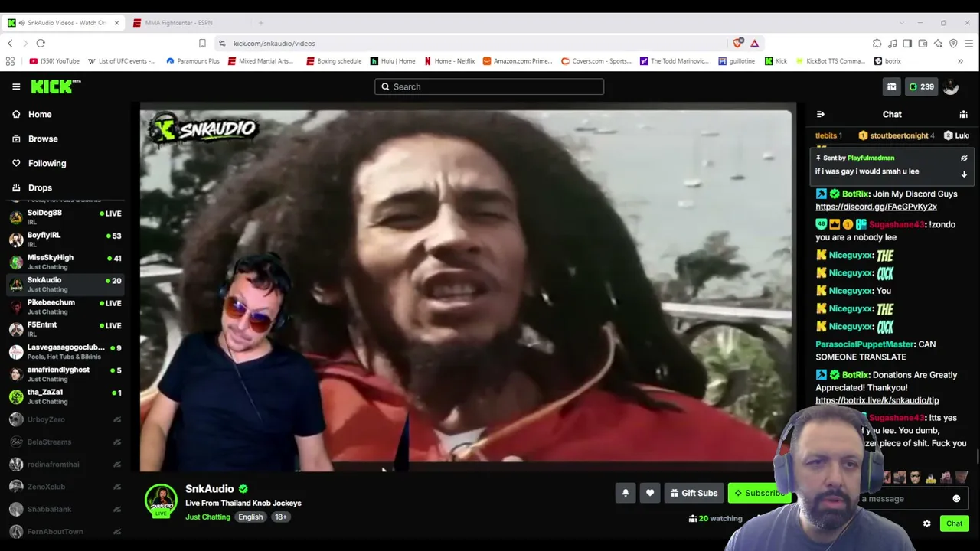The height and width of the screenshot is (551, 980).
Task: Open the YouTube bookmark
Action: point(54,61)
